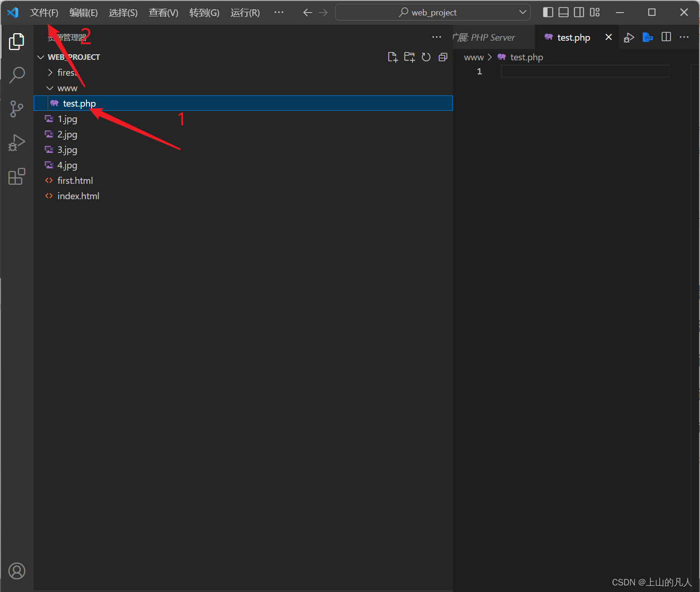Open the Extensions view

(17, 176)
